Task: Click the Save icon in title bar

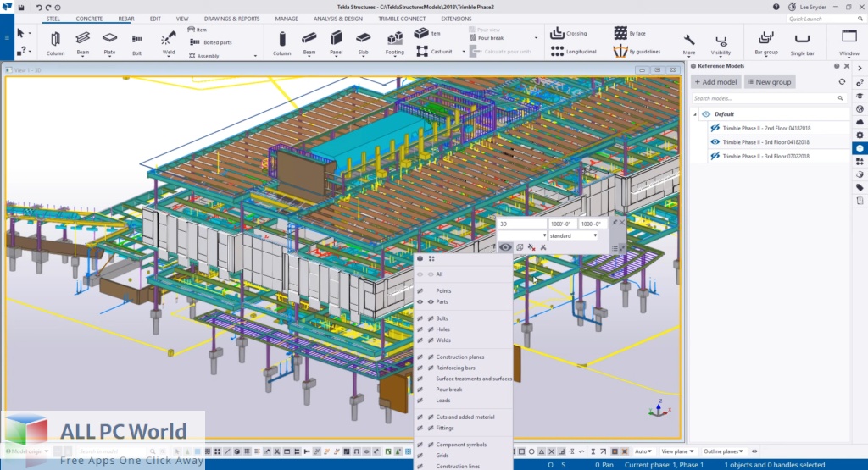Action: (x=21, y=7)
